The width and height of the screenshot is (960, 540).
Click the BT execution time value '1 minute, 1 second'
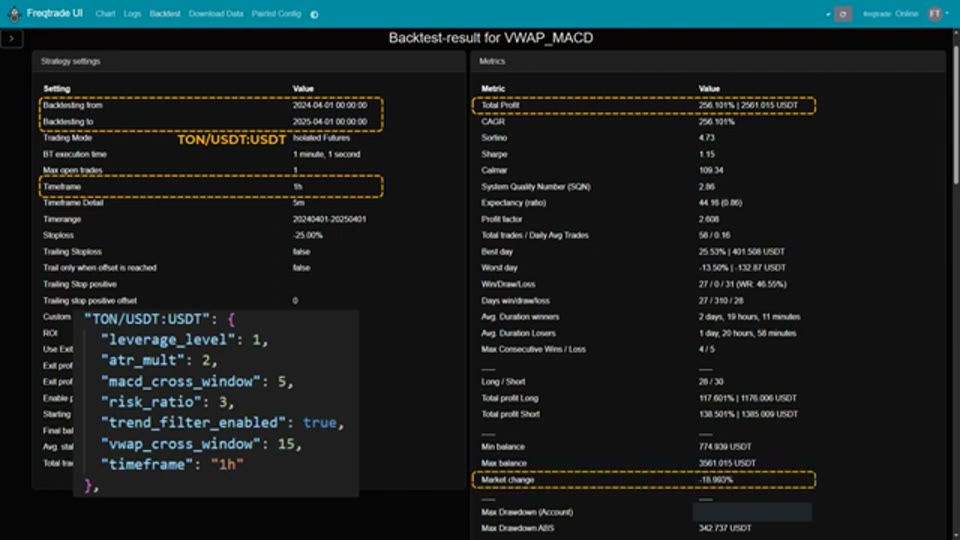326,154
